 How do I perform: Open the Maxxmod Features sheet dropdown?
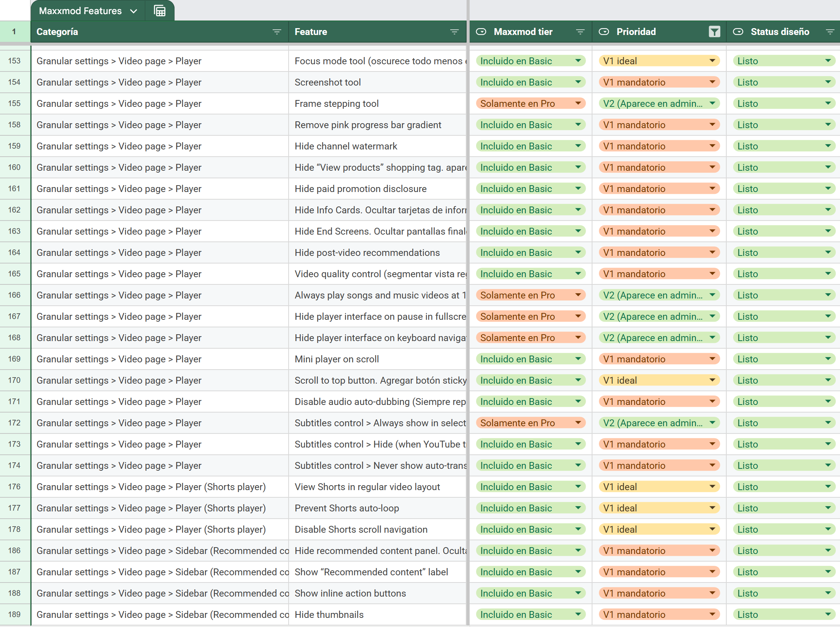coord(134,11)
